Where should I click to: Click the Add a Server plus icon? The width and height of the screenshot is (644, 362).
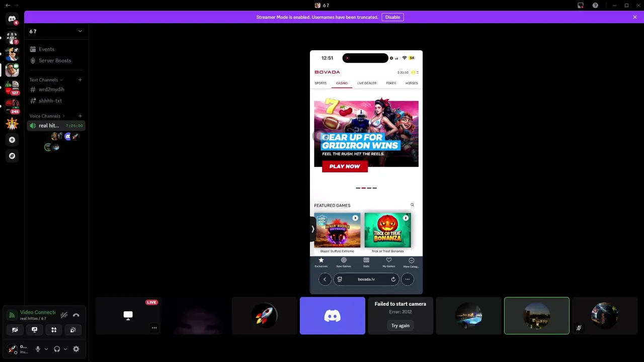[x=12, y=140]
